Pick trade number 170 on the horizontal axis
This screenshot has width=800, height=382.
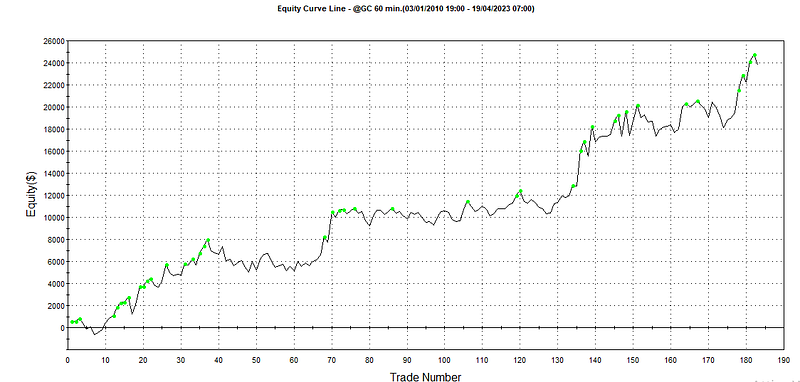click(x=709, y=360)
